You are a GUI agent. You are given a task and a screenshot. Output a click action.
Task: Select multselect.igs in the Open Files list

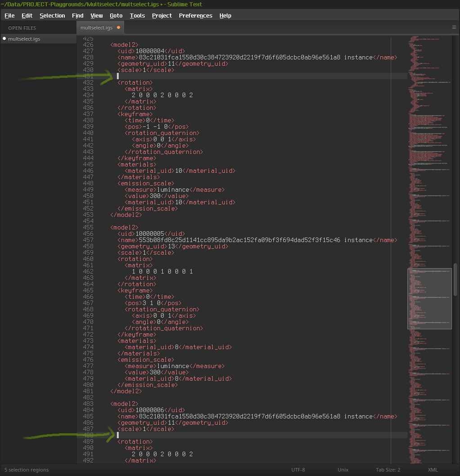tap(24, 39)
